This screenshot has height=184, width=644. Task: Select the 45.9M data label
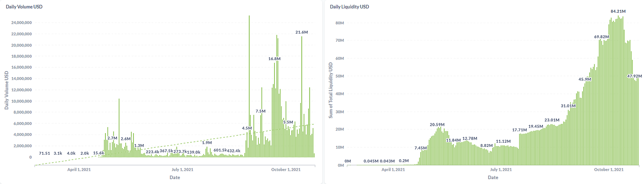pyautogui.click(x=585, y=79)
